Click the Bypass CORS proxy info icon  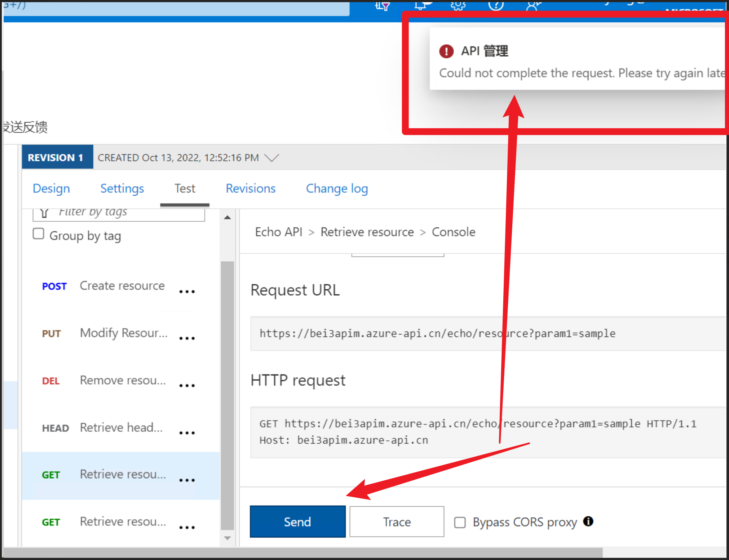[x=588, y=521]
